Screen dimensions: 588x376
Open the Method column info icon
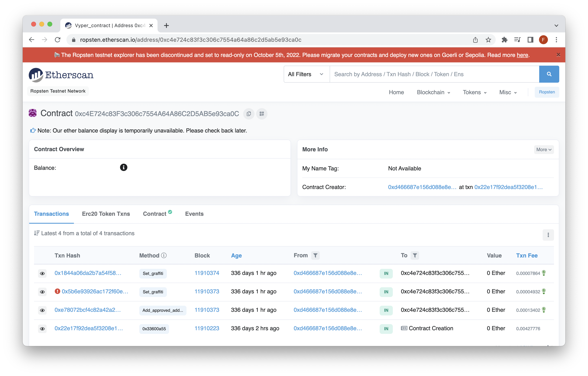tap(164, 255)
